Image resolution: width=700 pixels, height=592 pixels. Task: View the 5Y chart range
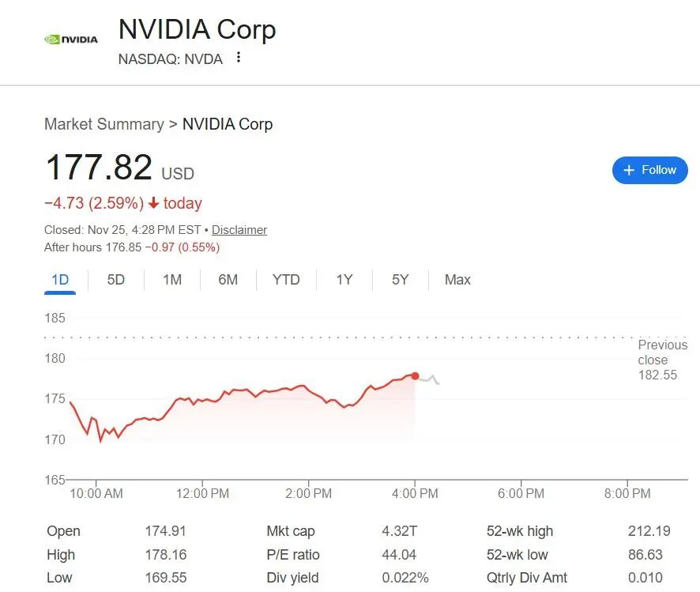(x=400, y=280)
